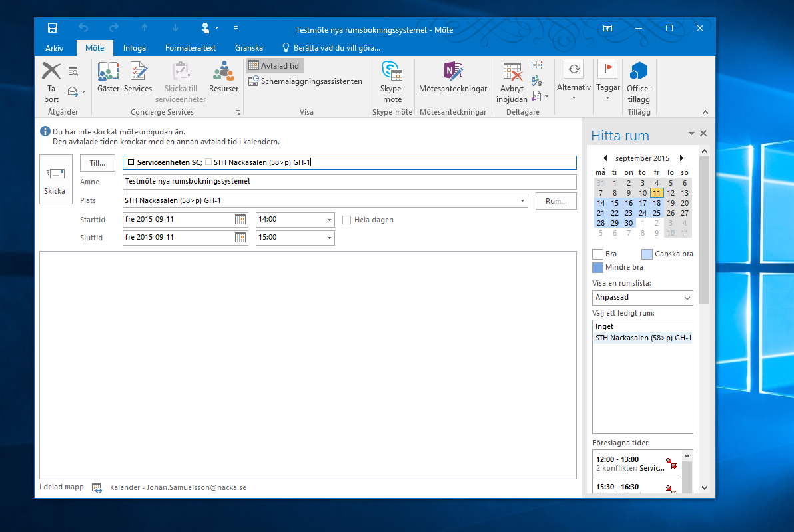
Task: Select the Möte ribbon tab
Action: (95, 47)
